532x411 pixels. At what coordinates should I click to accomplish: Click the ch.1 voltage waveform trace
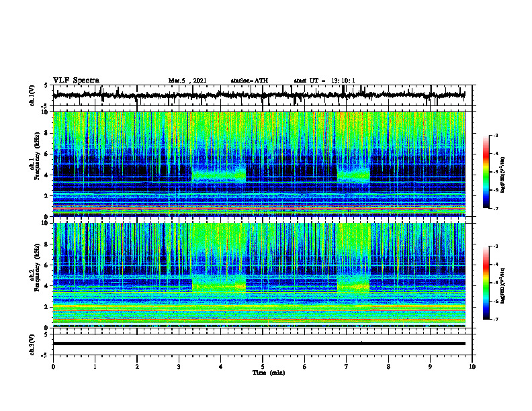(x=259, y=95)
